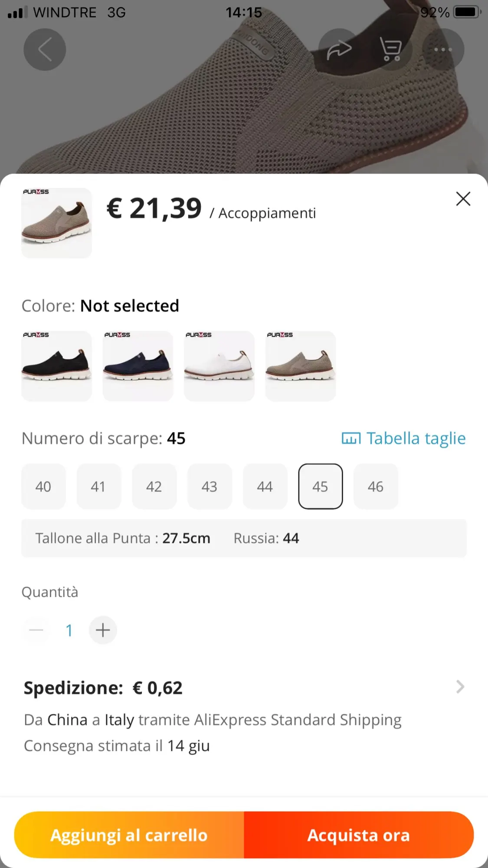Open the shopping cart icon

391,49
